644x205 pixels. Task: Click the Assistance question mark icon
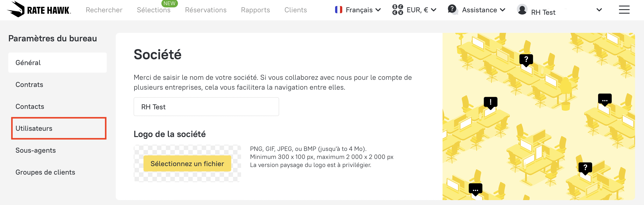click(x=452, y=9)
